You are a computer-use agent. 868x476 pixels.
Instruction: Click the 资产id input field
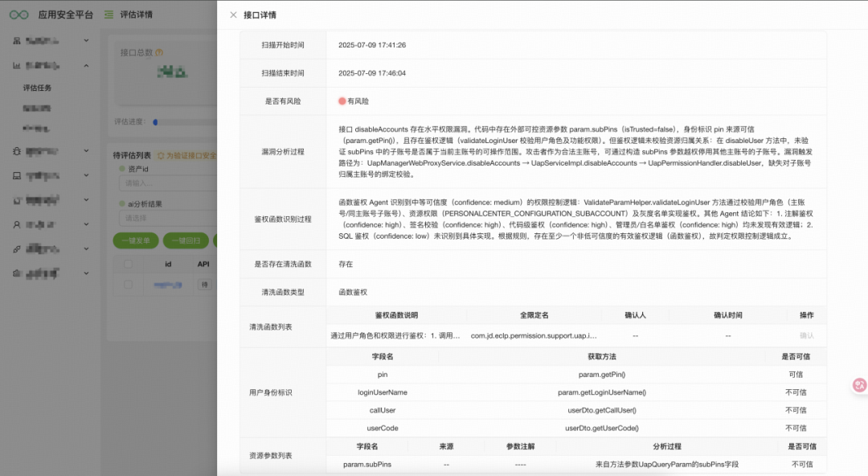pos(168,183)
